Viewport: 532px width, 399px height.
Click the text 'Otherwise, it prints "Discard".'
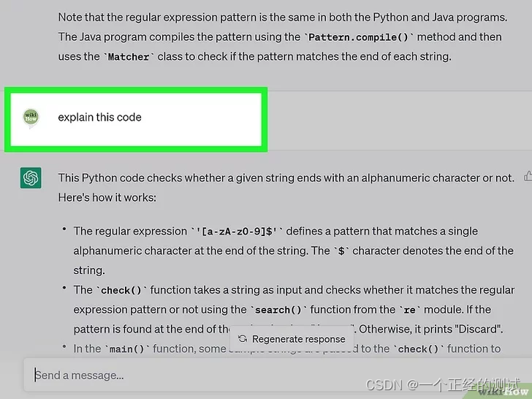pyautogui.click(x=431, y=329)
